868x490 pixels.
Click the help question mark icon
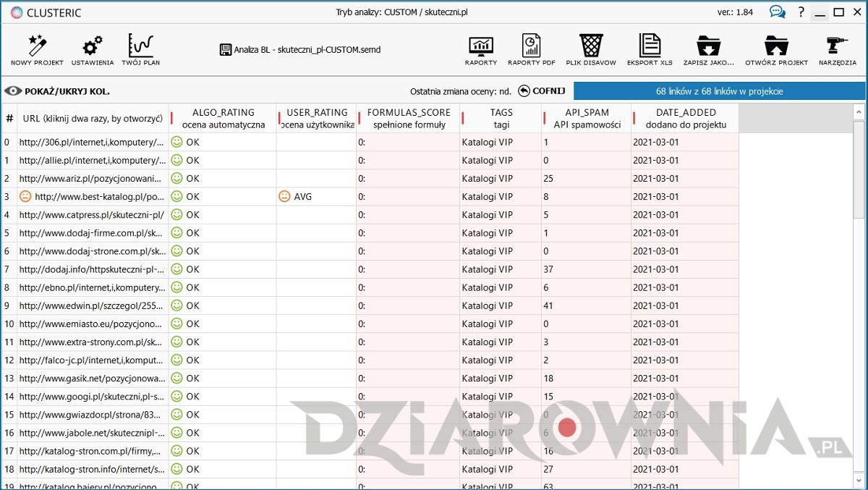(801, 12)
